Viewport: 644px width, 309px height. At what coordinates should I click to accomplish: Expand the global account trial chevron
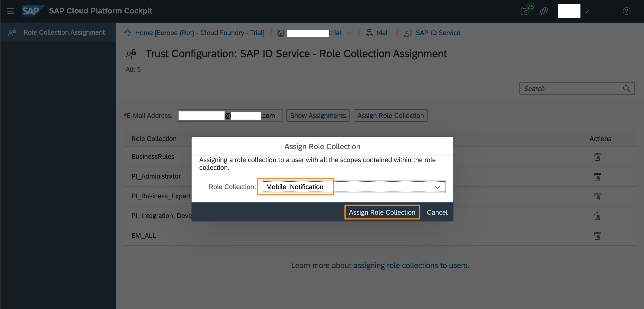click(x=350, y=33)
